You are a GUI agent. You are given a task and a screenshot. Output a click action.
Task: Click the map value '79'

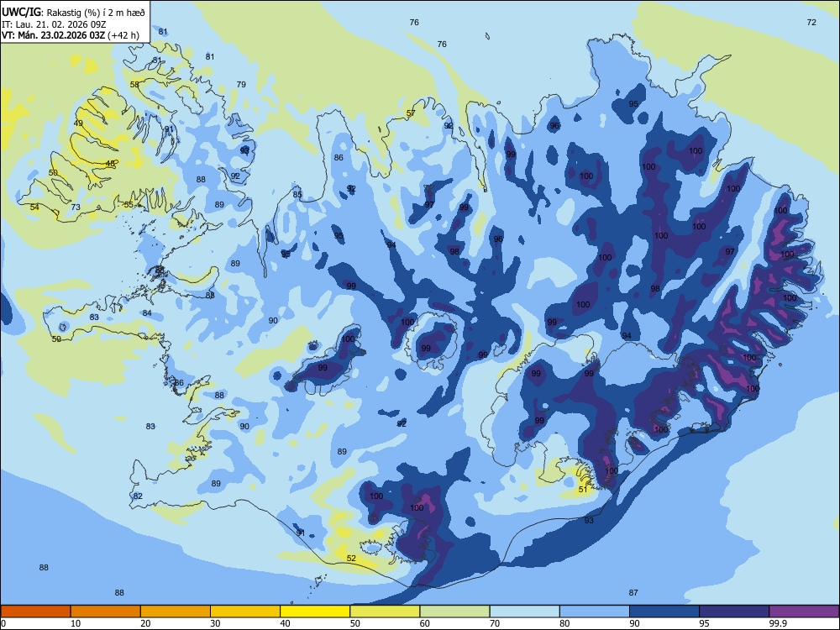point(241,84)
